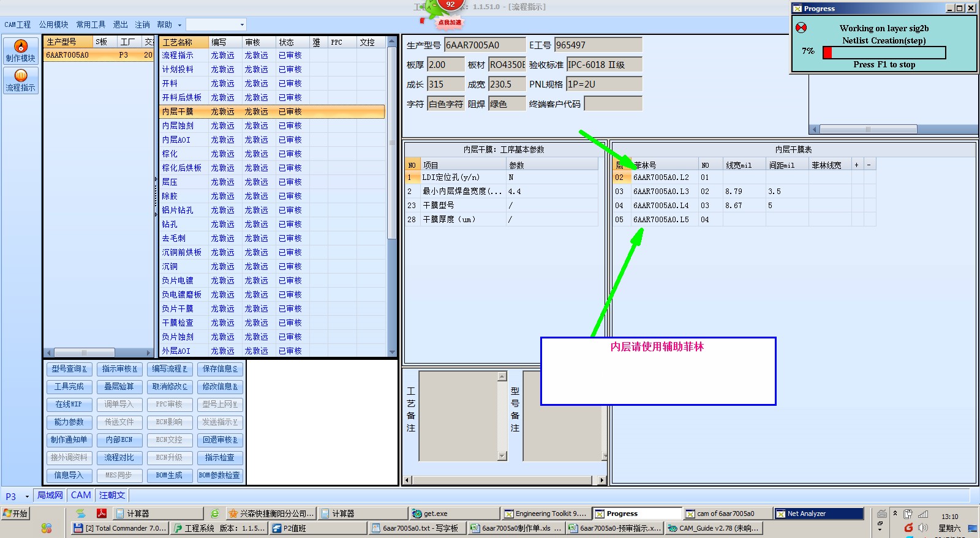Open the CAM工程 menu
This screenshot has height=538, width=980.
[17, 24]
